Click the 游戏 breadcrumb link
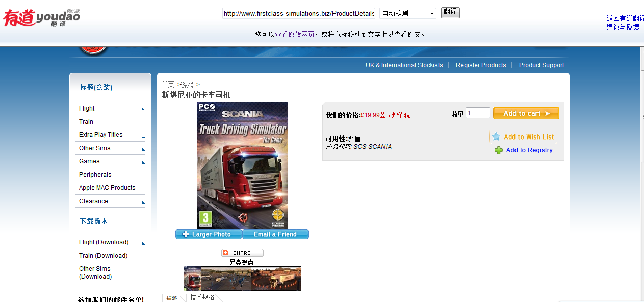This screenshot has width=644, height=302. click(187, 85)
